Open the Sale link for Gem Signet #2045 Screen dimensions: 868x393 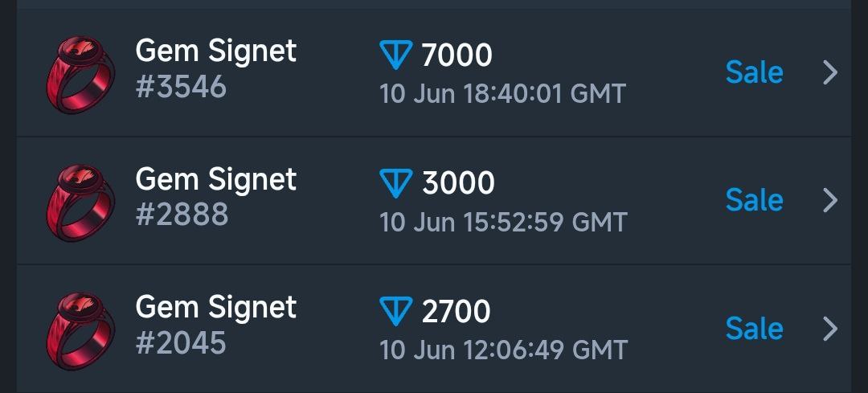pos(754,329)
